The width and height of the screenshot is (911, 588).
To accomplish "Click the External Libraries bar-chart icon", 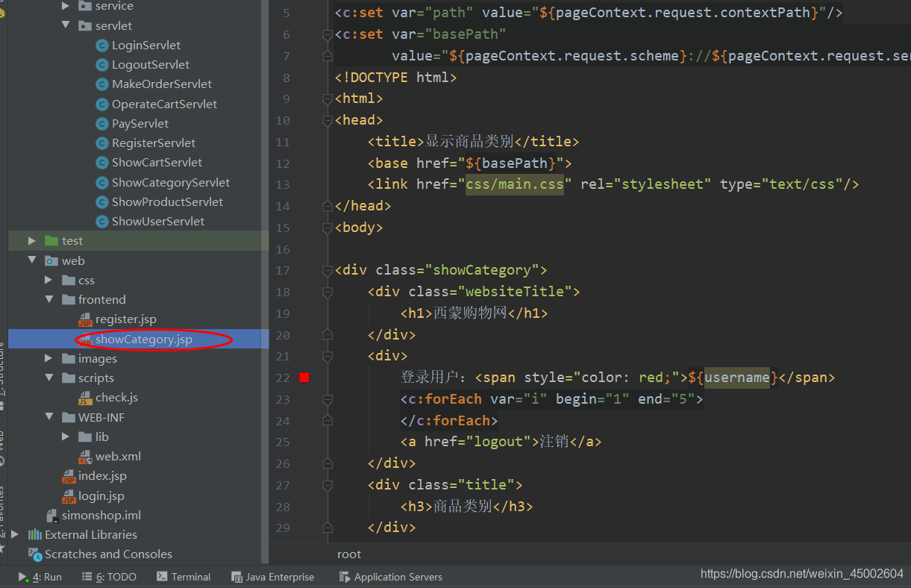I will point(35,535).
